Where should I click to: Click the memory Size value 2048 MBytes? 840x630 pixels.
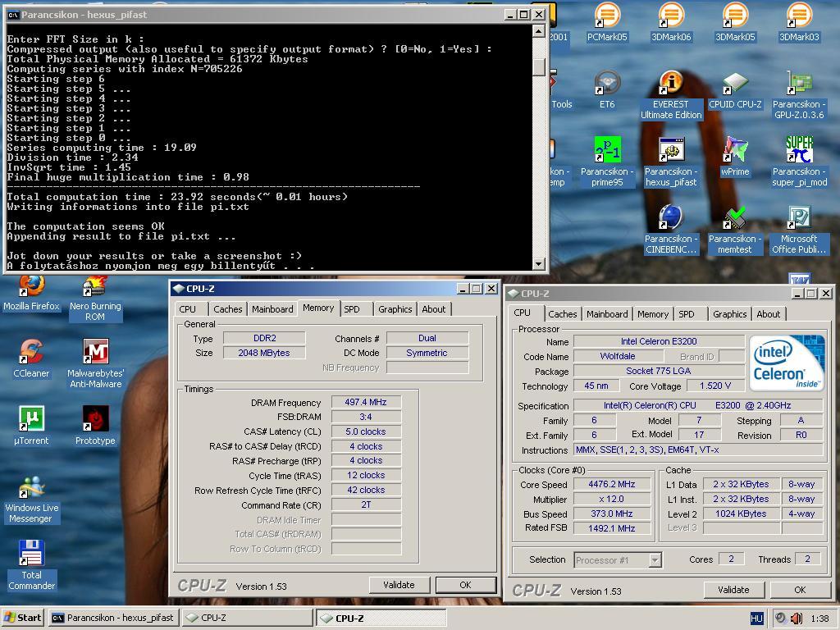264,353
